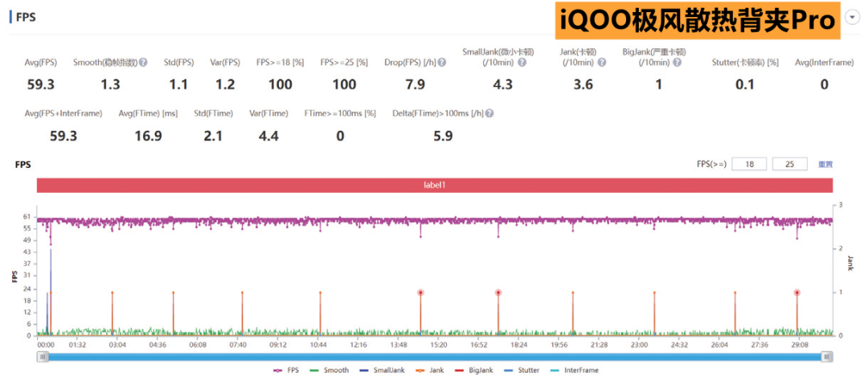Click the Stutter value 0.1
The height and width of the screenshot is (377, 868).
tap(744, 84)
